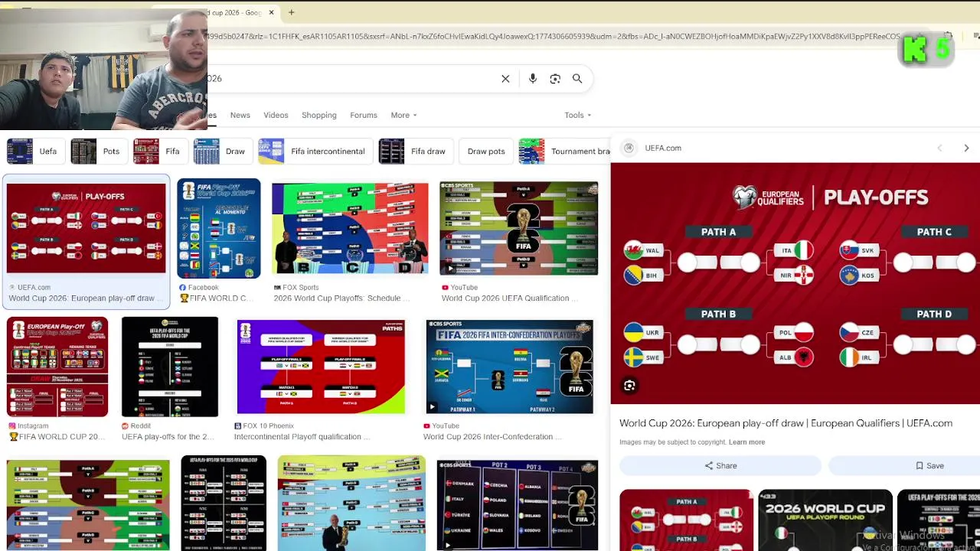980x551 pixels.
Task: Click the browser address bar URL
Action: pos(551,36)
